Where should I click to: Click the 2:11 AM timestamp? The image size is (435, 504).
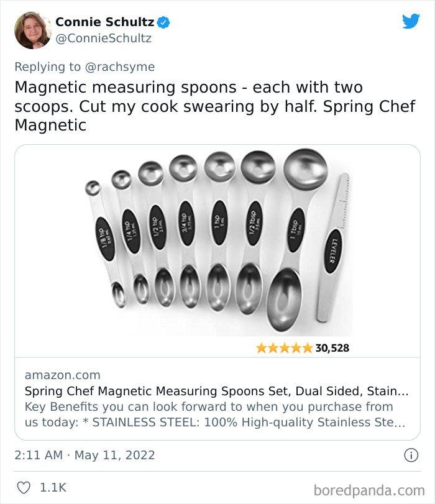39,456
